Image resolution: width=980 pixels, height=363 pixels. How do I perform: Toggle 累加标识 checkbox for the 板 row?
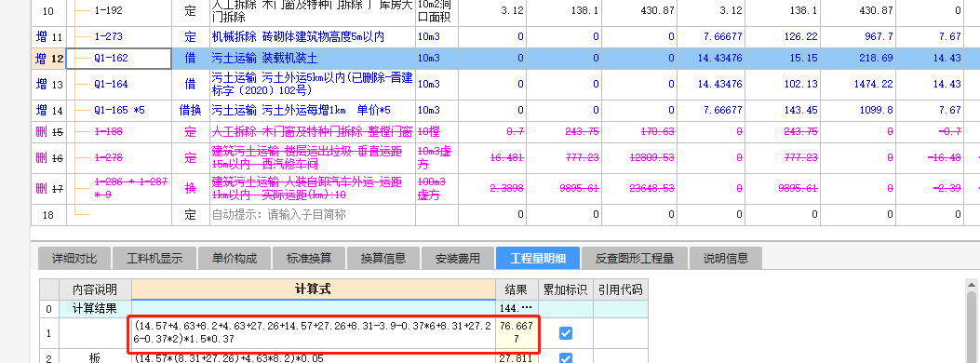point(566,358)
